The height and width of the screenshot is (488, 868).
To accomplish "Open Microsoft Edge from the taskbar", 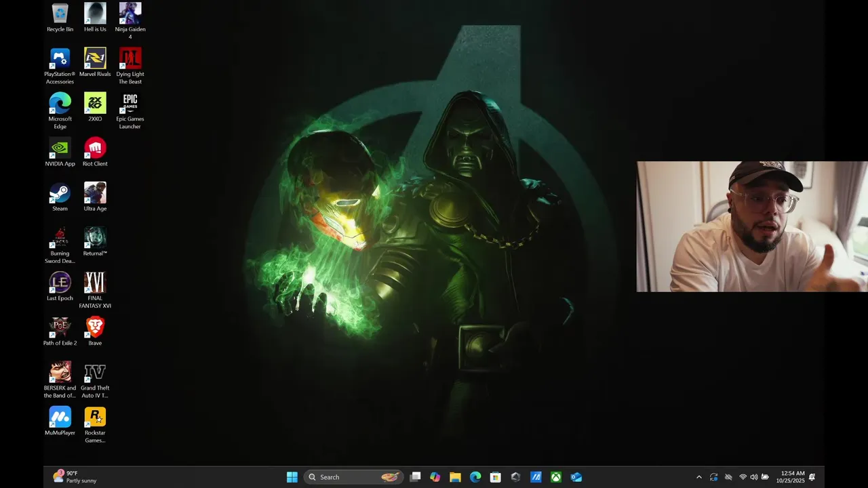I will (x=475, y=477).
